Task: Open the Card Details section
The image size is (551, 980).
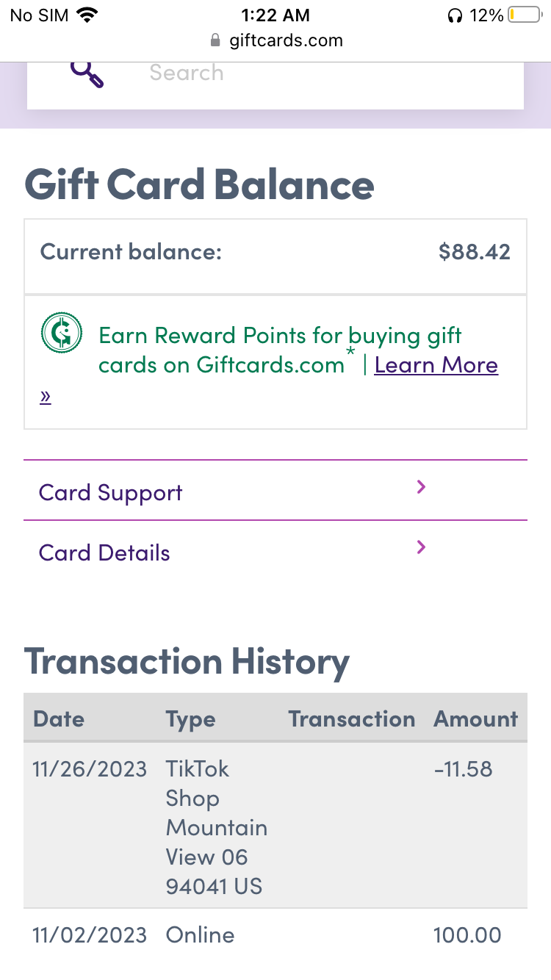Action: (104, 552)
